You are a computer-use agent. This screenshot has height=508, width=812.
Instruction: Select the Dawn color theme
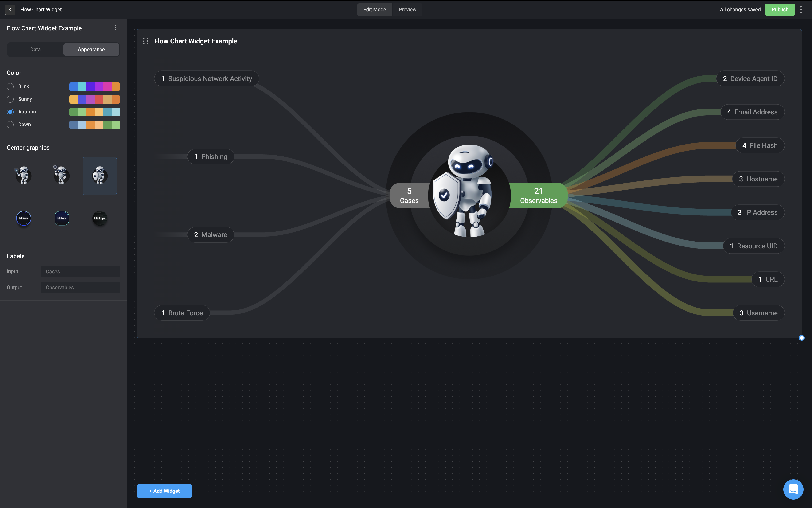click(x=10, y=124)
